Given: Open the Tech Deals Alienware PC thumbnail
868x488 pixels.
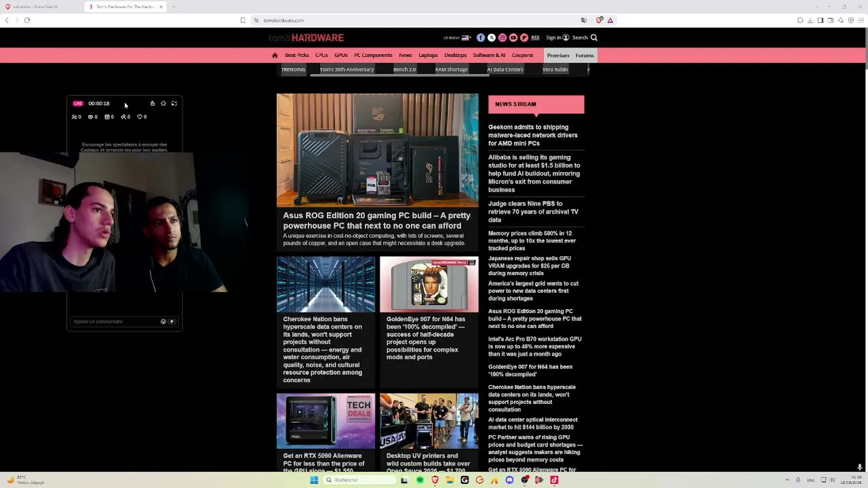Looking at the screenshot, I should tap(325, 421).
